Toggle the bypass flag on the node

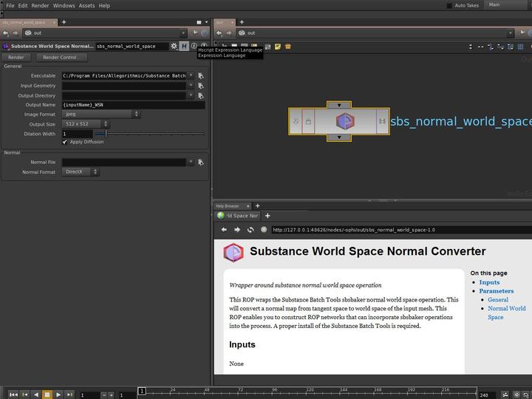pyautogui.click(x=296, y=121)
